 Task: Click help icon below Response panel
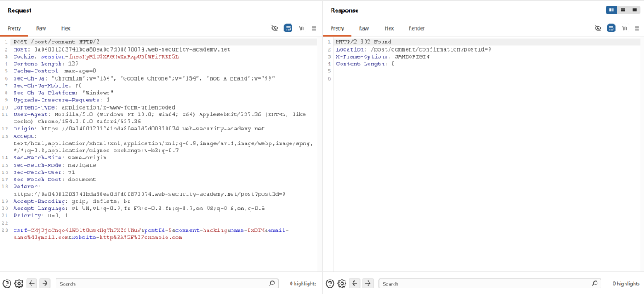(x=330, y=284)
